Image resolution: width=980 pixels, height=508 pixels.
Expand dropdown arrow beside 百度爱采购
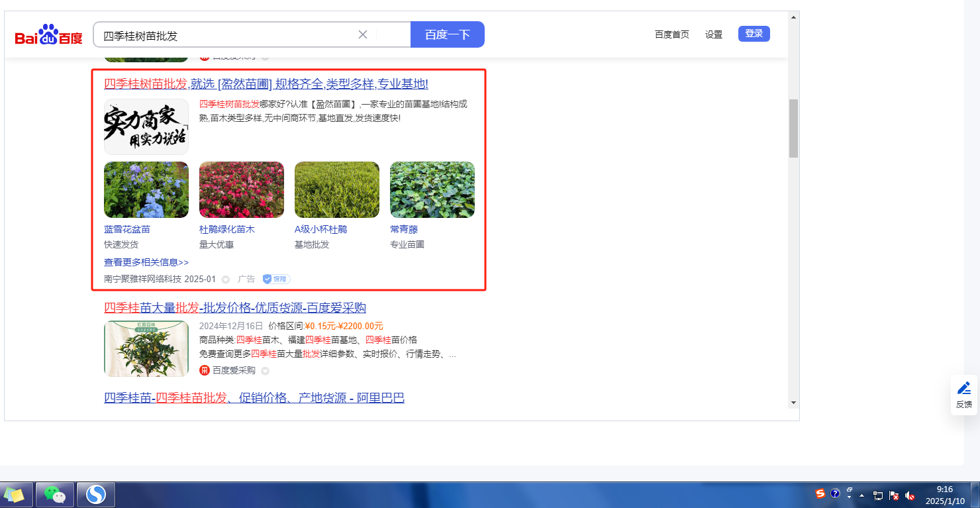click(266, 371)
